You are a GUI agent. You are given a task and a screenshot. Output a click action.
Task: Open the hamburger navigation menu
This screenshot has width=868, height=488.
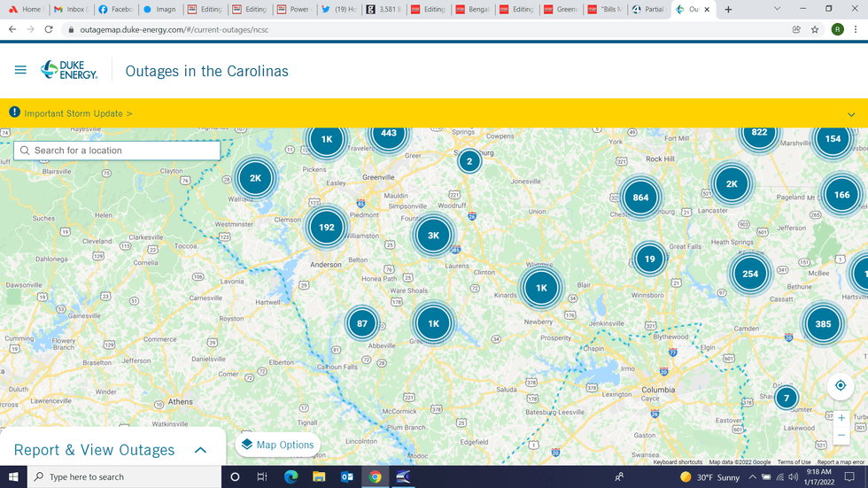tap(20, 70)
